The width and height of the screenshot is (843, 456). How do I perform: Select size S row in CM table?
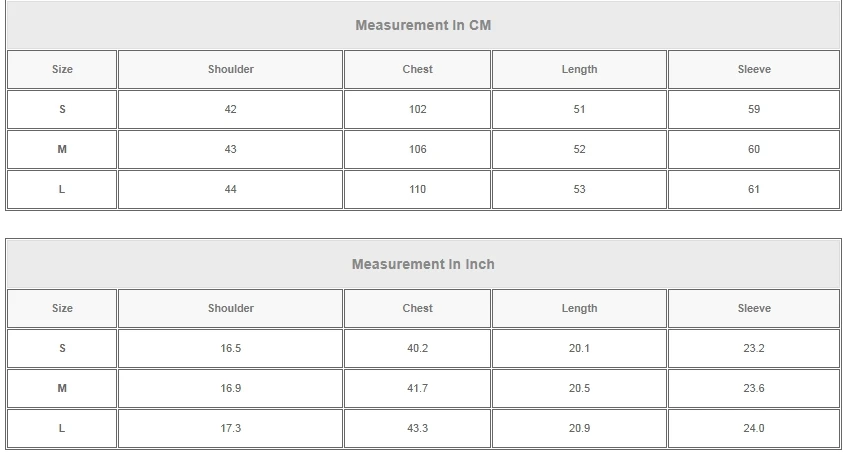(62, 109)
